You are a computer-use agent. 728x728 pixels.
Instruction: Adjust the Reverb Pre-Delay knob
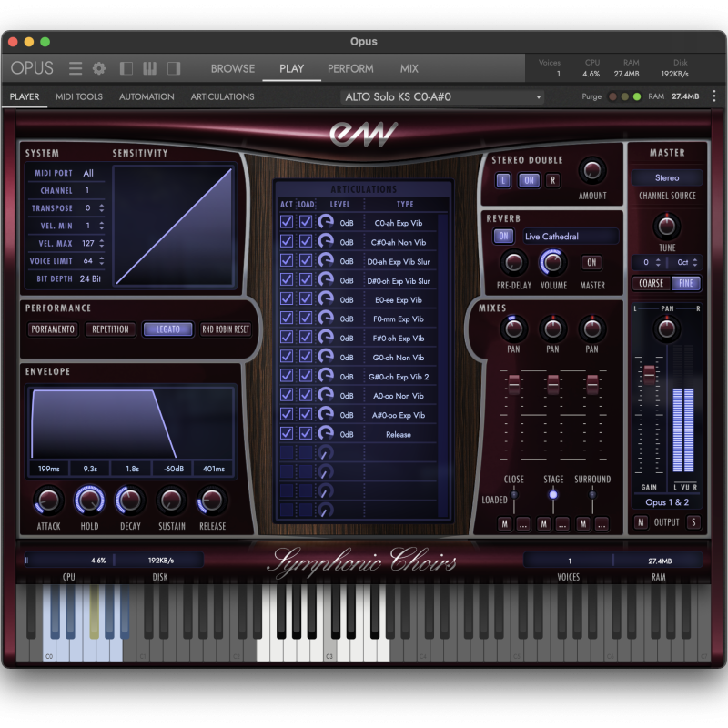coord(513,262)
